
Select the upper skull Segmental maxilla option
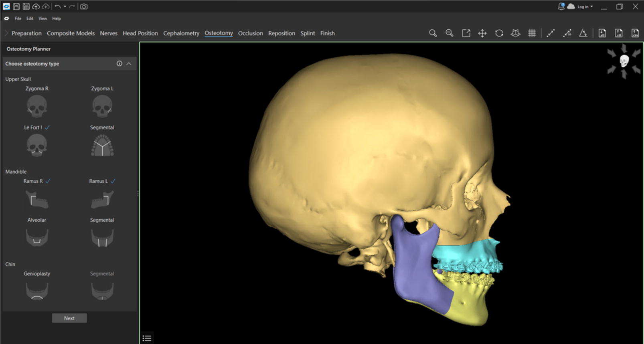[102, 145]
